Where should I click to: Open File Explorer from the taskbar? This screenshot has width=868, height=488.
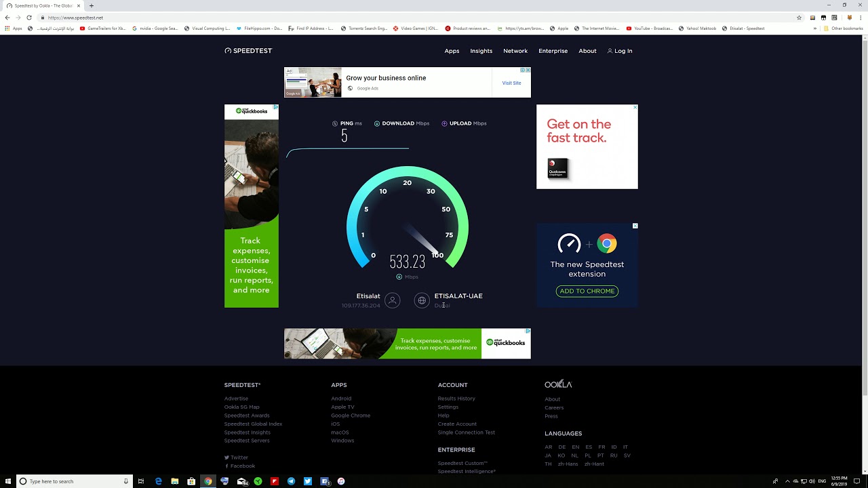(175, 481)
